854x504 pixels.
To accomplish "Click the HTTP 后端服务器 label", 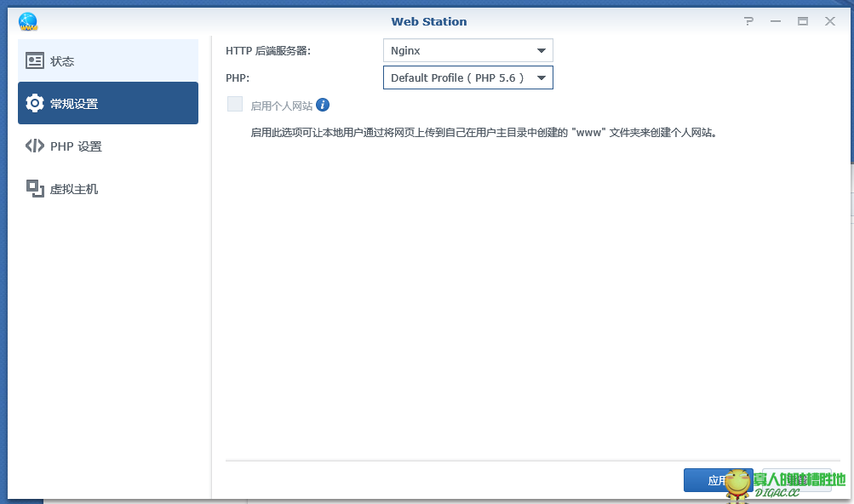I will point(268,51).
